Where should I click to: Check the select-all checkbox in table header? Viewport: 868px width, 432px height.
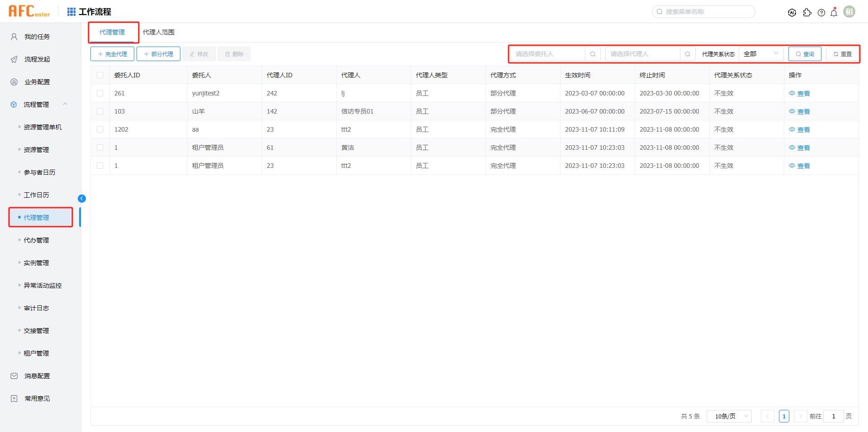coord(100,75)
